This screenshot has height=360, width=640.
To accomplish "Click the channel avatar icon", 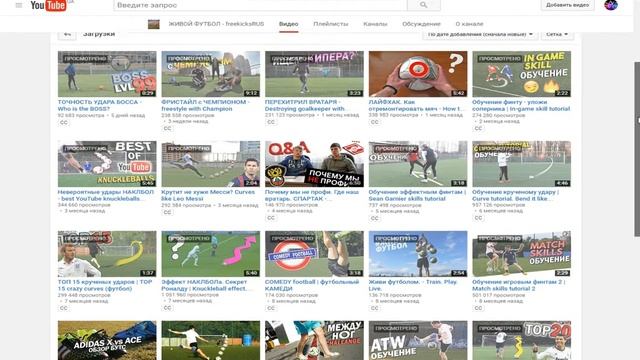I will point(153,24).
